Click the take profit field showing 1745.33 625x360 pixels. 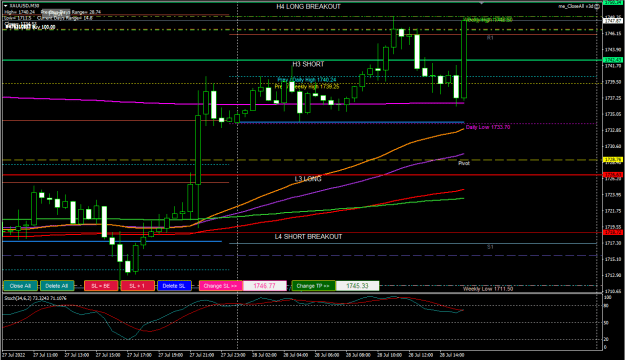tap(358, 286)
